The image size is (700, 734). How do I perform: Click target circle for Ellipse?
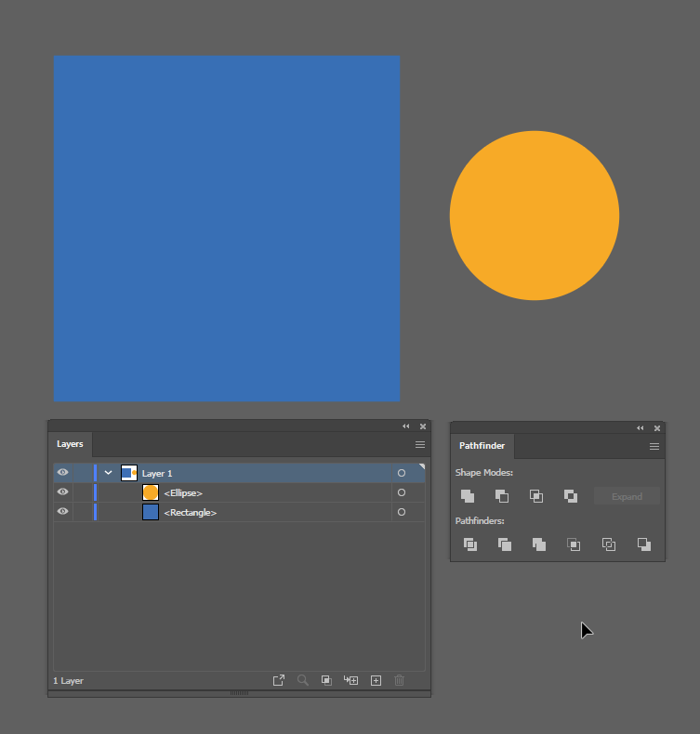(402, 492)
